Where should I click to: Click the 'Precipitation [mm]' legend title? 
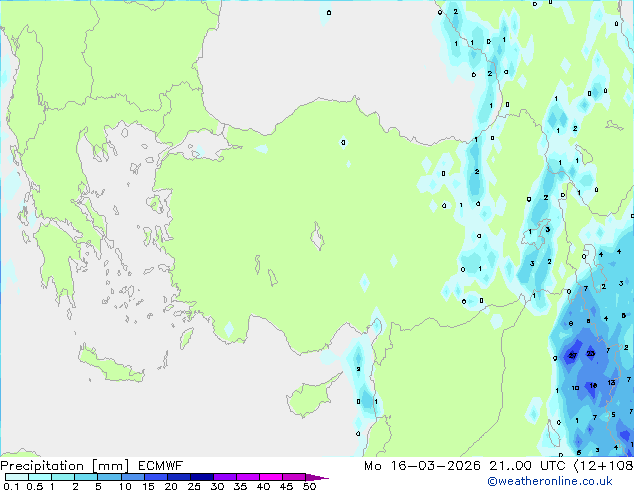(x=65, y=466)
